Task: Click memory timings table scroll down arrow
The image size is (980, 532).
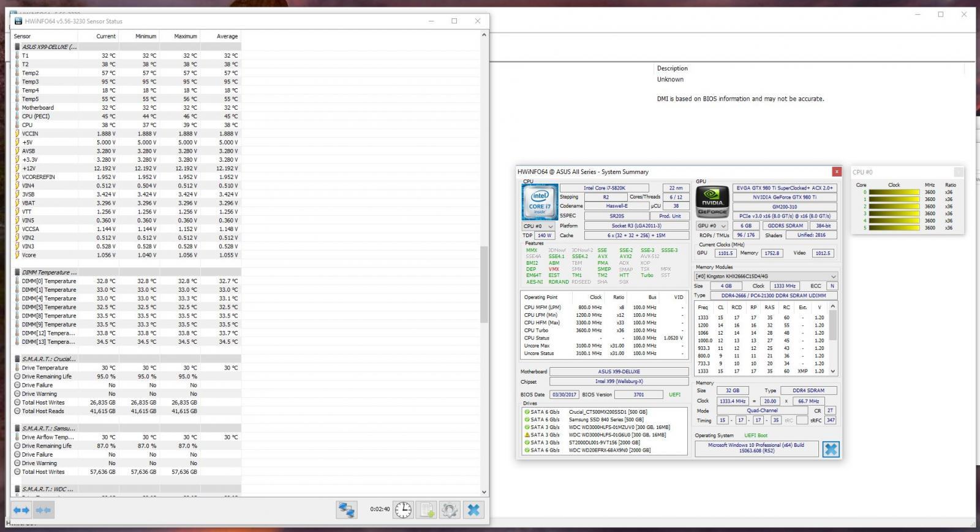Action: pos(832,371)
